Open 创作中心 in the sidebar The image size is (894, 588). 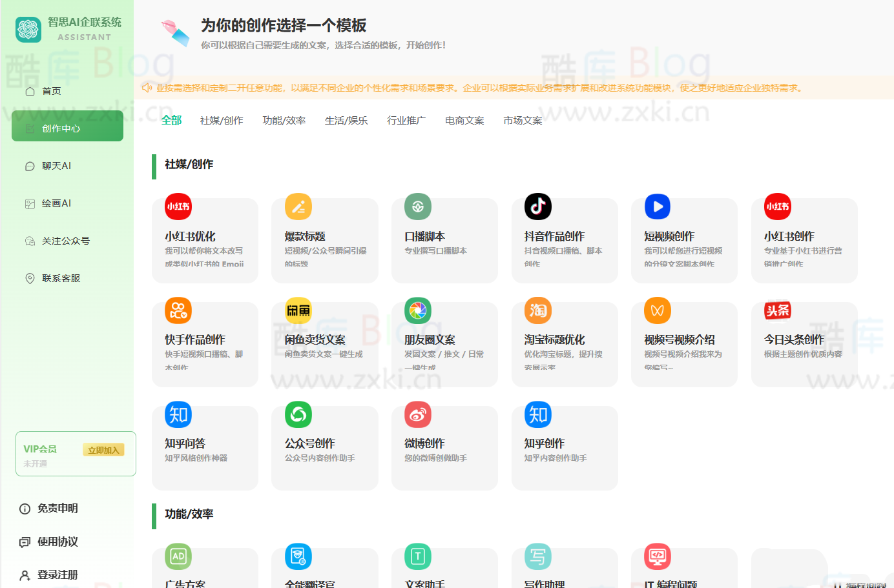point(67,126)
